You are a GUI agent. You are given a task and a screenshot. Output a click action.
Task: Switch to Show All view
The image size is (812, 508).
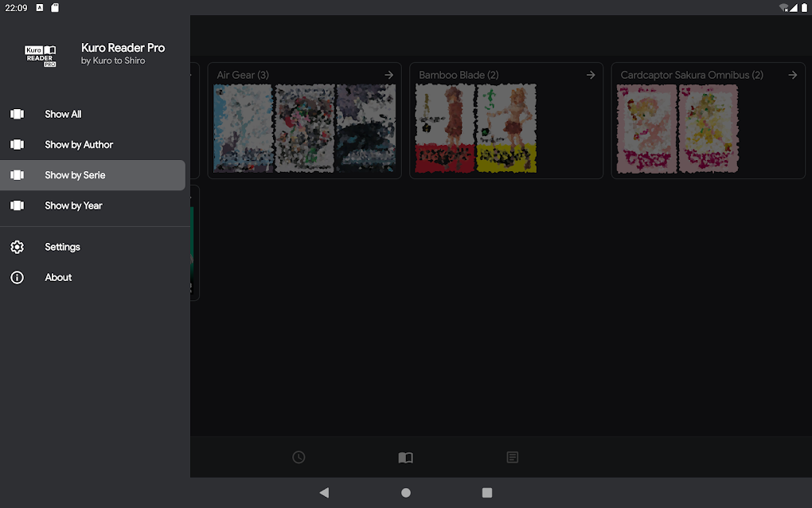coord(62,114)
